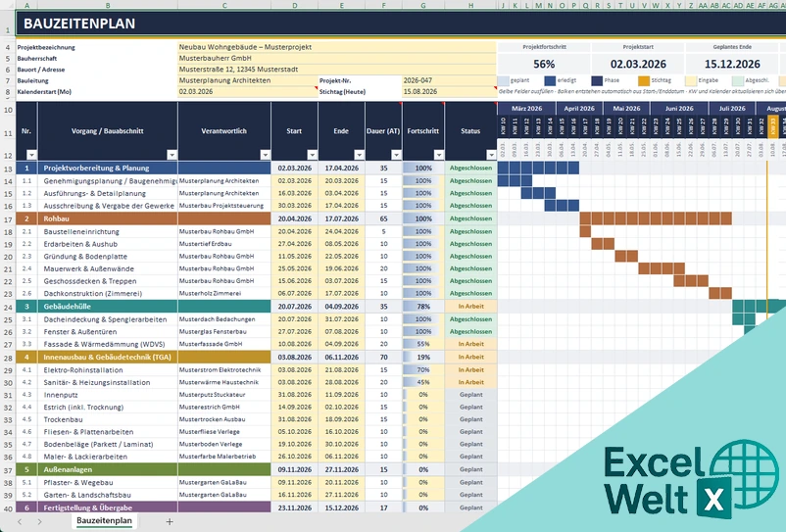Click the Juli 2026 month header
Screen dimensions: 786x532
732,108
